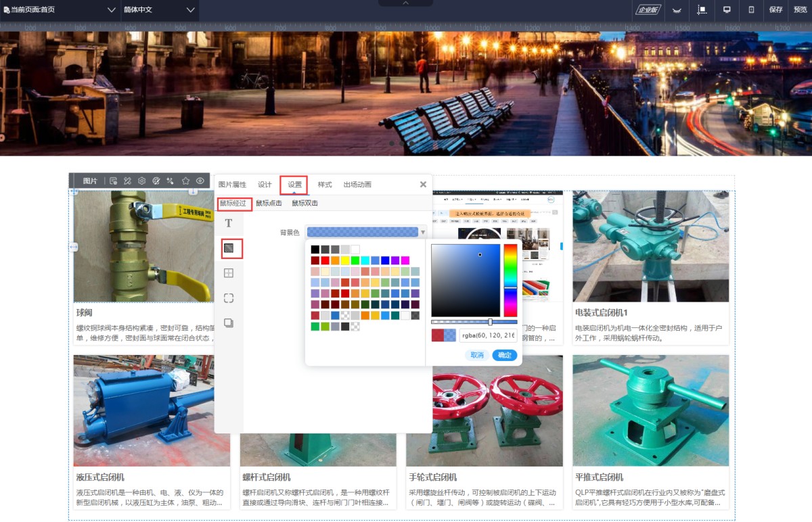Click the saturation gradient square
The width and height of the screenshot is (812, 522).
tap(466, 280)
